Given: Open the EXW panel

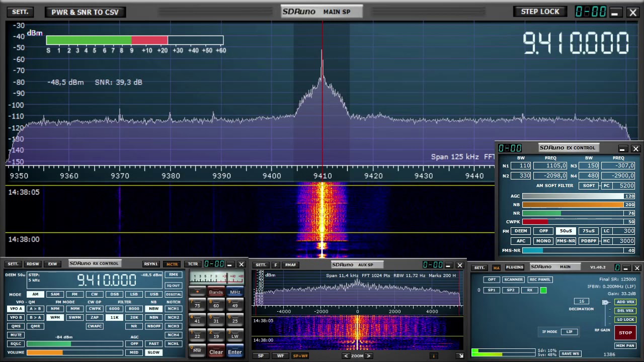Looking at the screenshot, I should click(x=52, y=264).
